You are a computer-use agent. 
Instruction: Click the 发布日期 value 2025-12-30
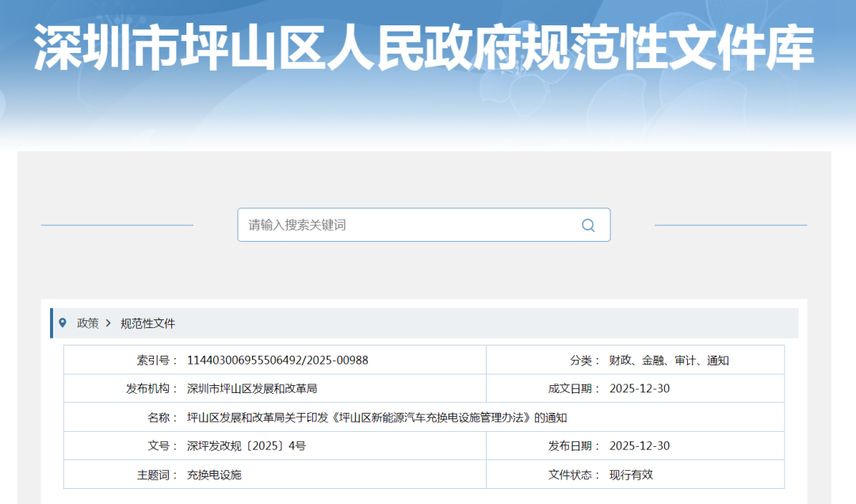point(639,446)
